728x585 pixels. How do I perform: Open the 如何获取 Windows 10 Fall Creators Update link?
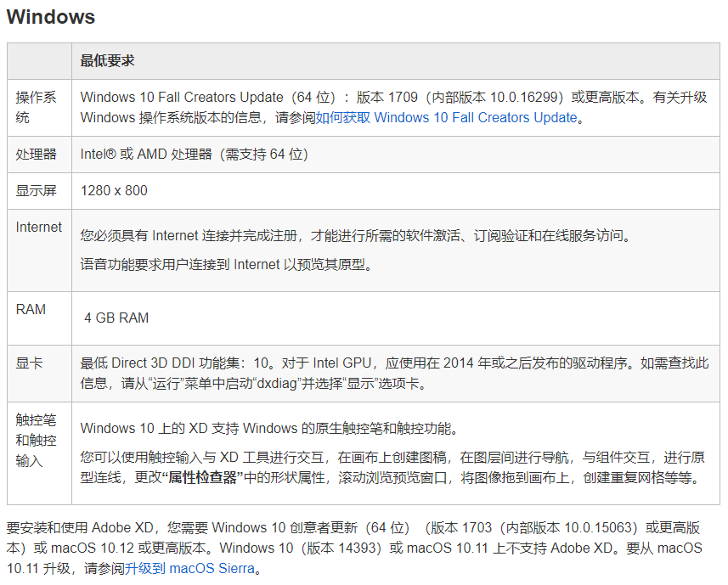click(x=446, y=117)
